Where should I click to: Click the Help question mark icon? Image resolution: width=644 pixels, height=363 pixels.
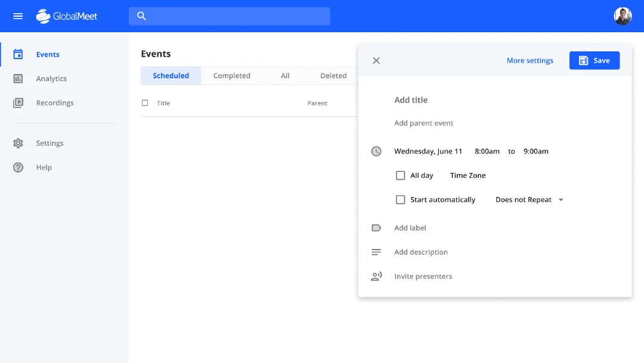18,167
